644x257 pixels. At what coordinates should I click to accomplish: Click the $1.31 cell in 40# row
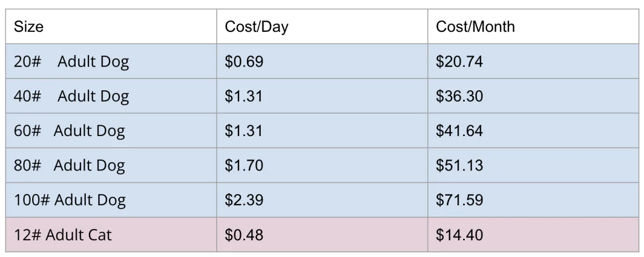click(322, 96)
